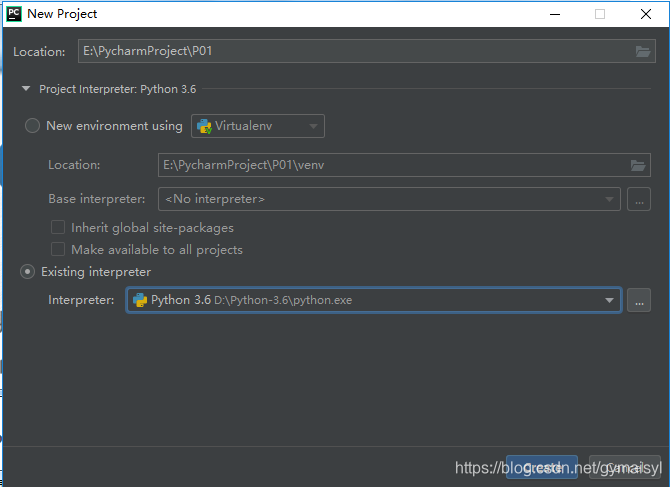This screenshot has width=672, height=487.
Task: Click the New environment using label
Action: [114, 126]
